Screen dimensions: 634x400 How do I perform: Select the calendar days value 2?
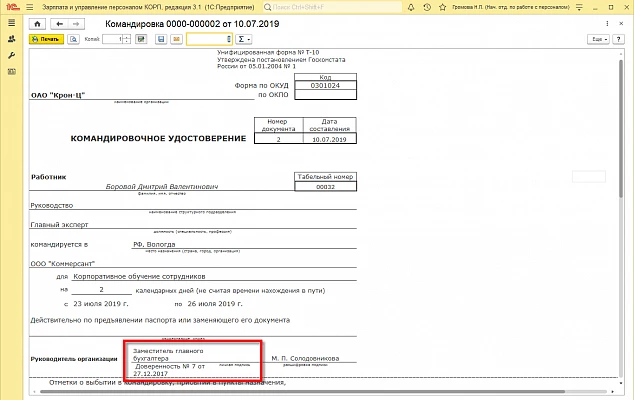[101, 290]
